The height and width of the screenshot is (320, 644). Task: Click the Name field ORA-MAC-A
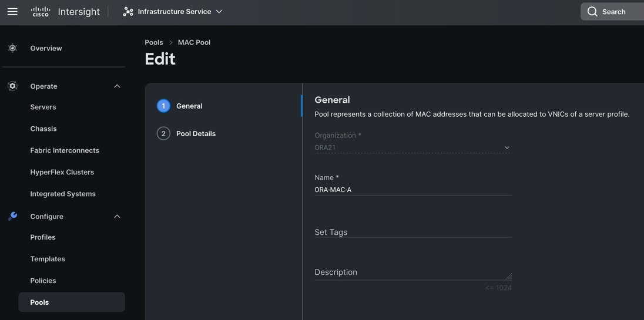pyautogui.click(x=412, y=190)
